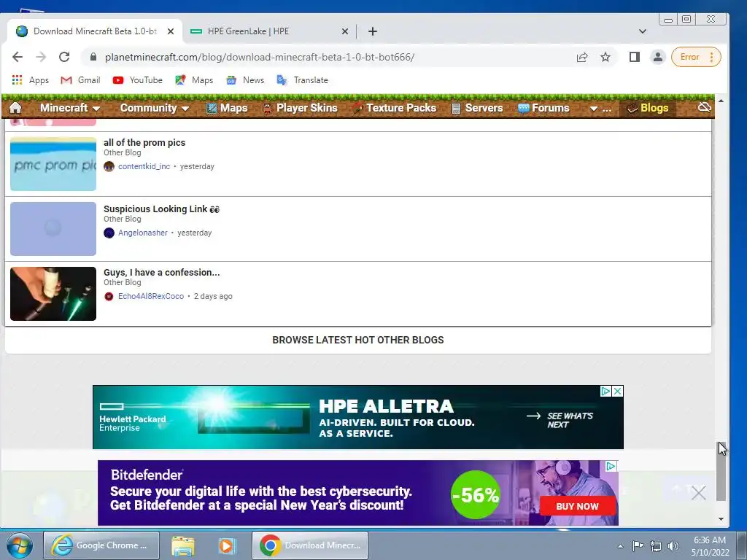The height and width of the screenshot is (560, 747).
Task: Open the side panel icon
Action: tap(634, 57)
